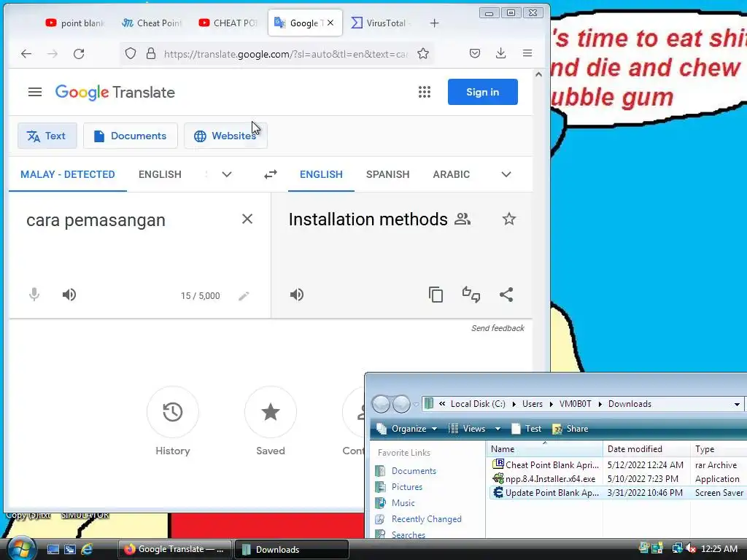Open Firefox downloads panel arrow
747x560 pixels.
point(500,53)
